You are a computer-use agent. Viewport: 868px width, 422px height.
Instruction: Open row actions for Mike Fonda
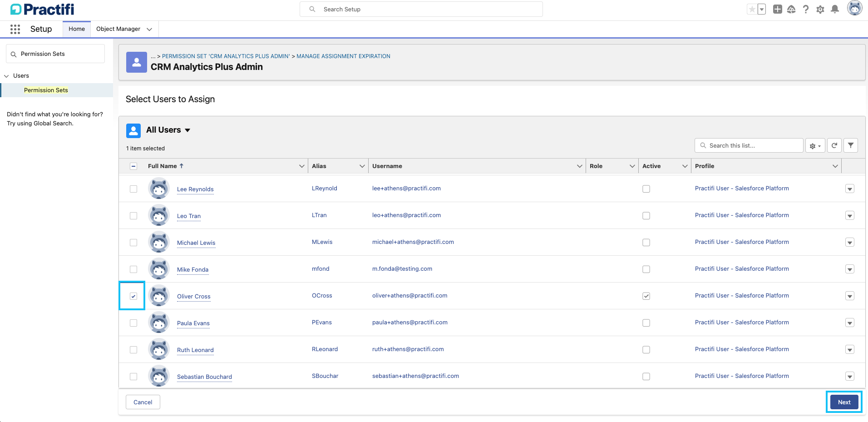[850, 269]
